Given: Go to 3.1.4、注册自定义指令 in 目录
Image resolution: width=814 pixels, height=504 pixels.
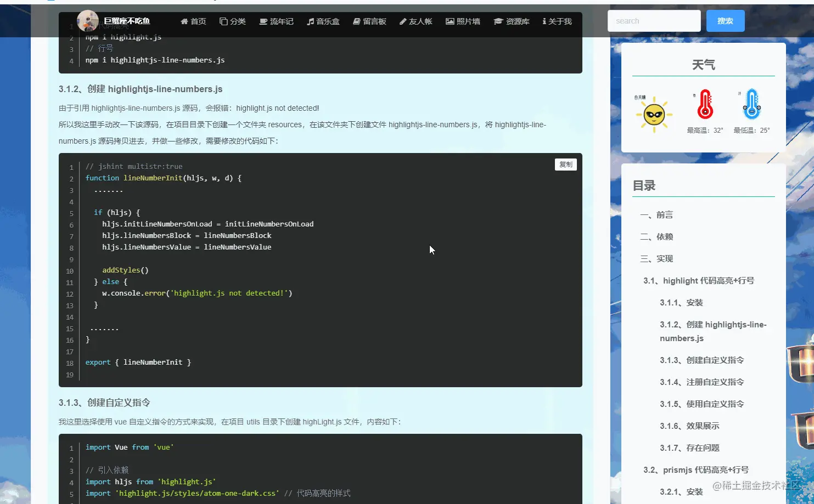Looking at the screenshot, I should point(702,382).
